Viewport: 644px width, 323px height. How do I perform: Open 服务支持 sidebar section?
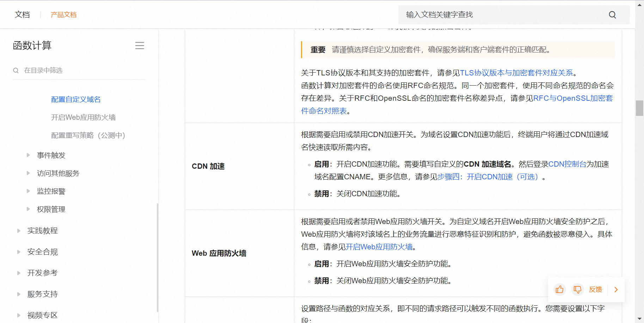(x=43, y=294)
